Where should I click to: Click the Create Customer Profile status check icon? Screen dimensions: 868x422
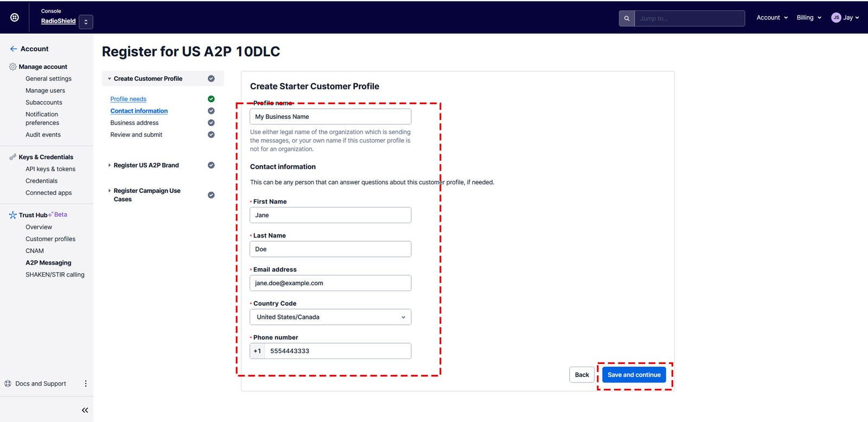[211, 79]
